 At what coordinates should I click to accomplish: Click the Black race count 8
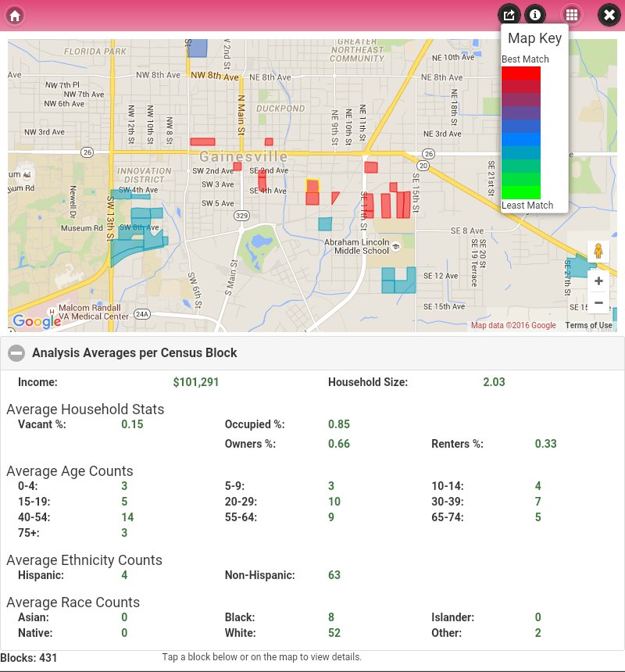(331, 617)
